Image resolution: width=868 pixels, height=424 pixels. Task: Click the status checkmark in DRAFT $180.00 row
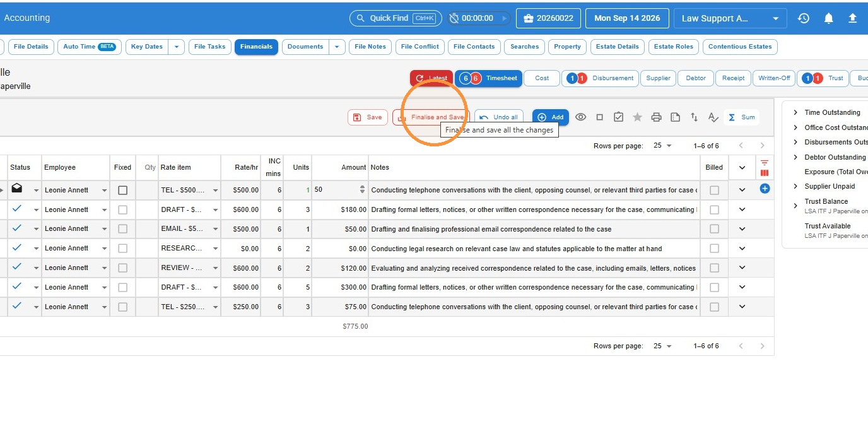[x=17, y=208]
